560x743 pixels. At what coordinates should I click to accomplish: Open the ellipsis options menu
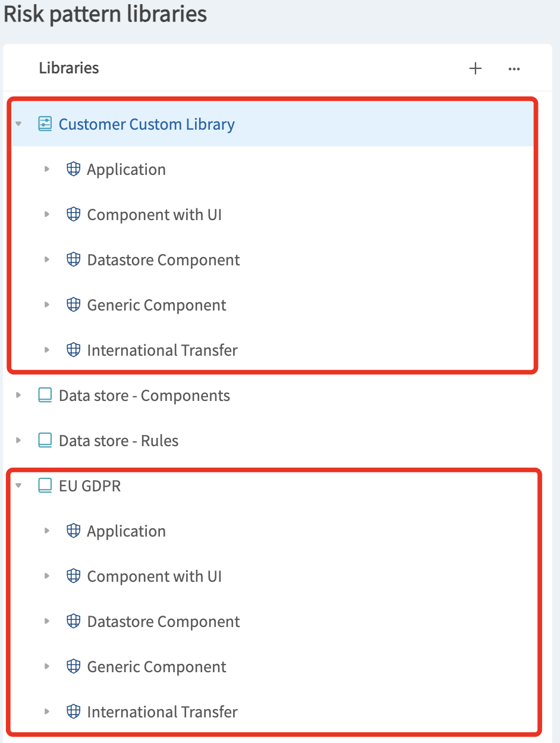point(514,68)
